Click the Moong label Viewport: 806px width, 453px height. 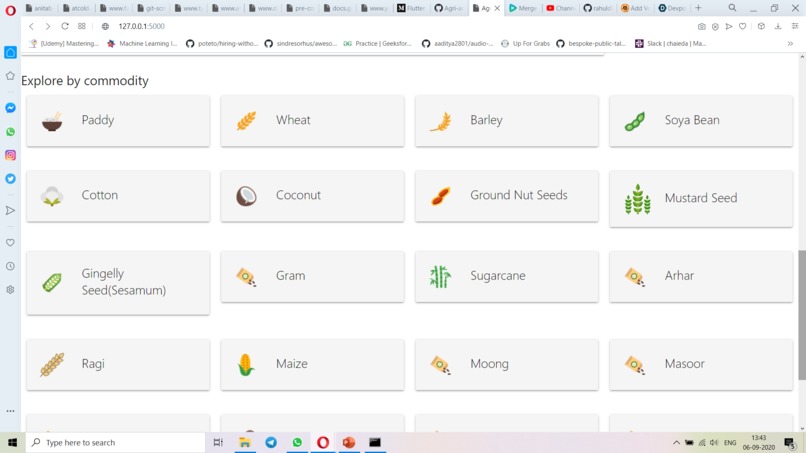[x=489, y=364]
